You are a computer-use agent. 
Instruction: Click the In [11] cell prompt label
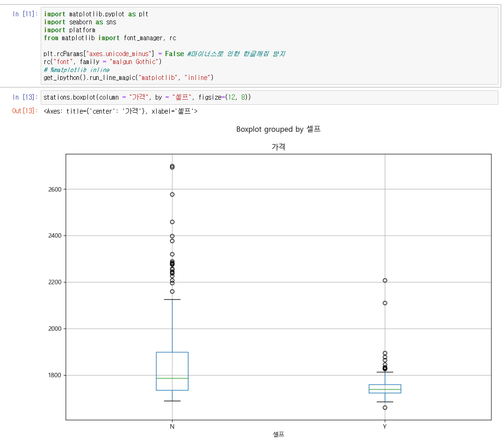click(25, 14)
